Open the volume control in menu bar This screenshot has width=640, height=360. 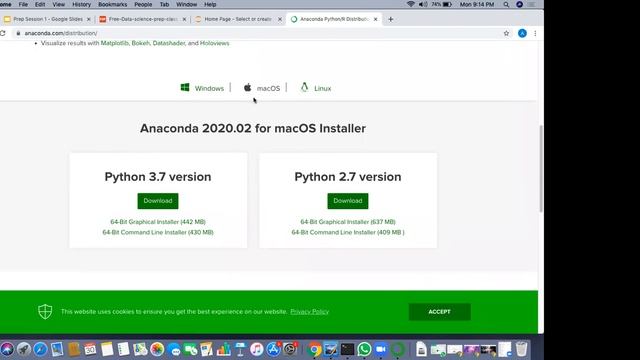coord(423,4)
